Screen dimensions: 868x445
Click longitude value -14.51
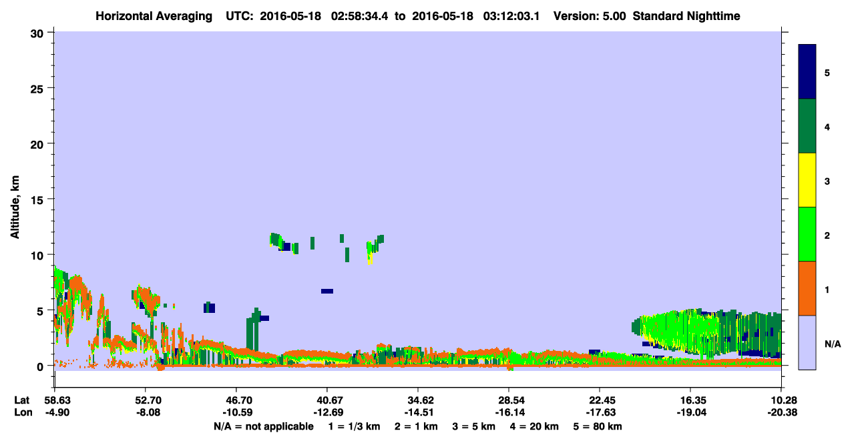[x=418, y=412]
